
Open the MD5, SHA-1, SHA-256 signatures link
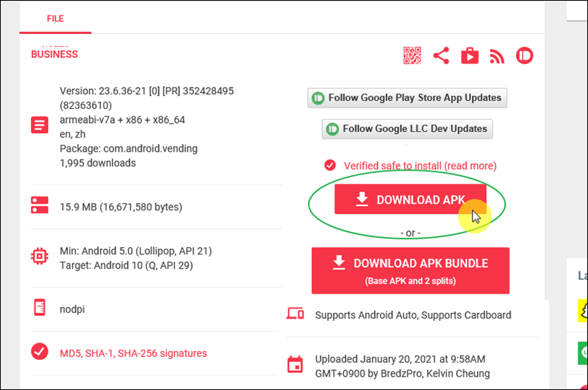coord(133,353)
